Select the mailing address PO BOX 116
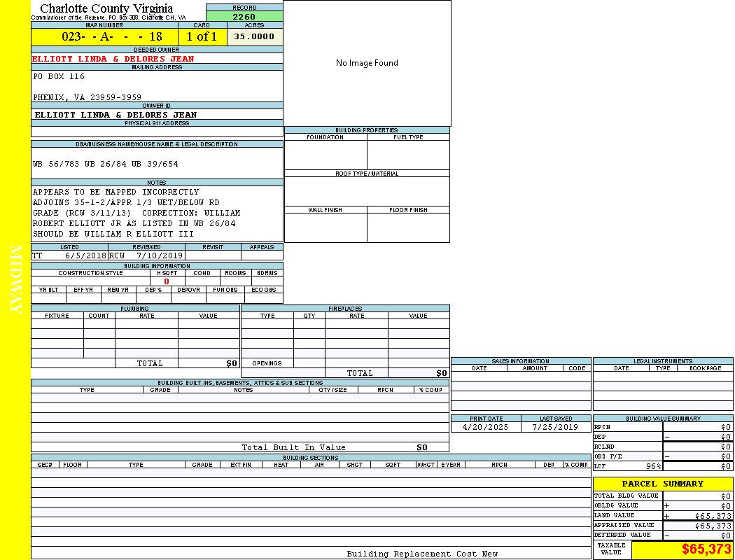 (59, 76)
